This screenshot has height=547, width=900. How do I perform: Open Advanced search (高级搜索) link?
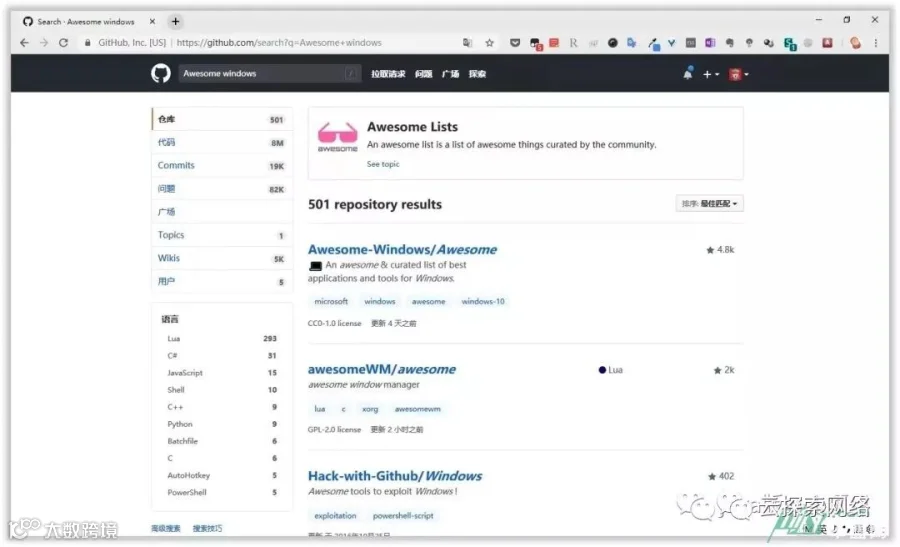click(x=166, y=529)
